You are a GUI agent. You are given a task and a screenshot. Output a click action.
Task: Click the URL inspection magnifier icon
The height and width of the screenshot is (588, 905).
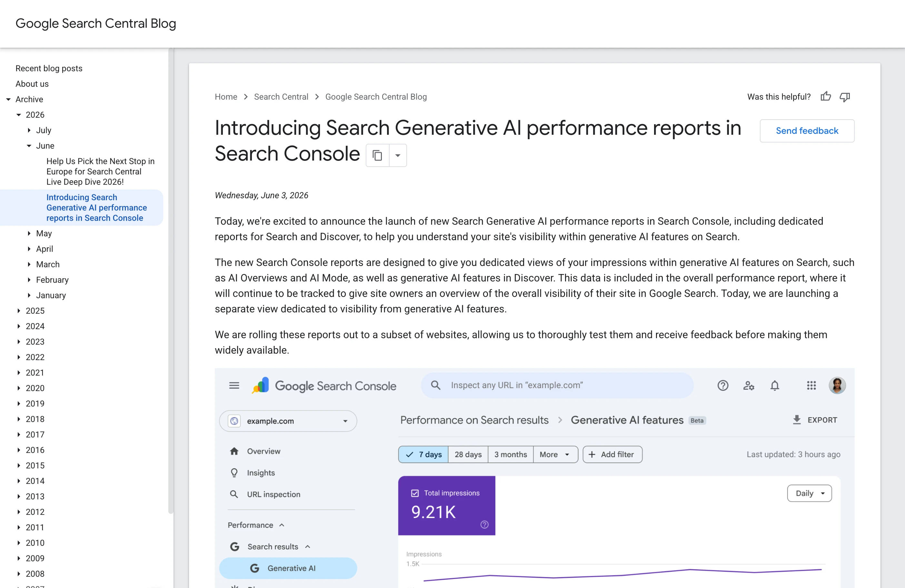234,494
